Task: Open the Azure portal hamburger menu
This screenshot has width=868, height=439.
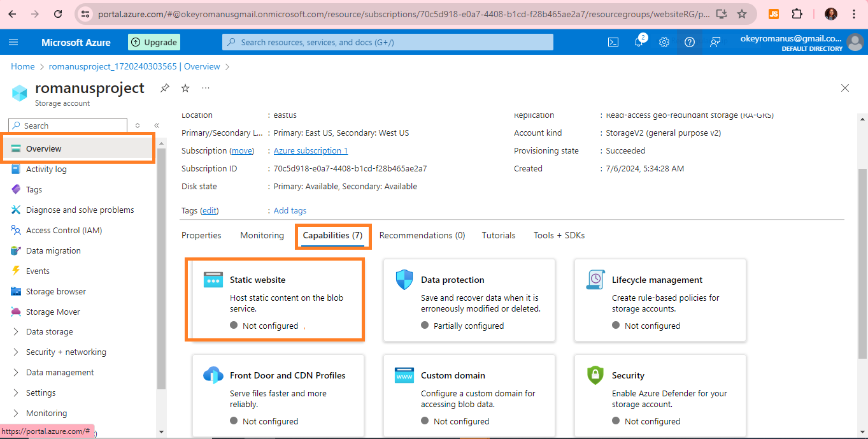Action: coord(14,42)
